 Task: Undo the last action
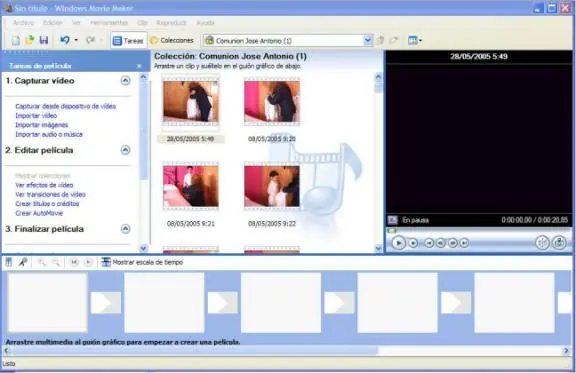[x=65, y=40]
